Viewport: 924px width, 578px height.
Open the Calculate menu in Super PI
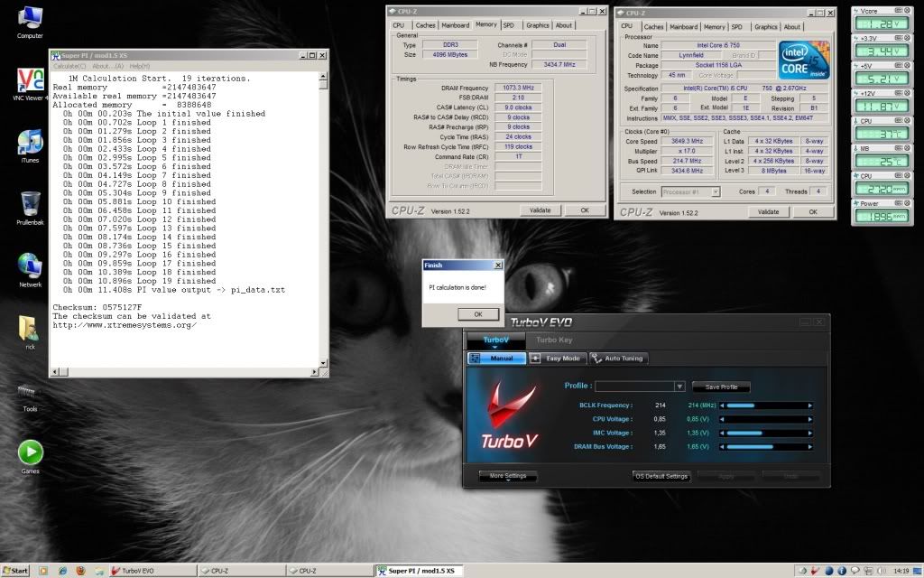69,66
